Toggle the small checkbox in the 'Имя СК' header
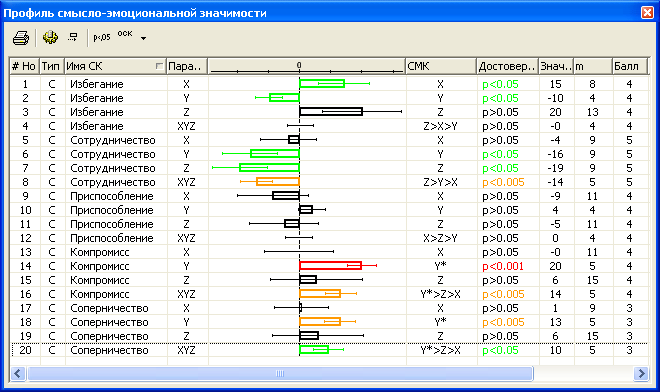Screen dimensions: 660x392 coord(159,66)
